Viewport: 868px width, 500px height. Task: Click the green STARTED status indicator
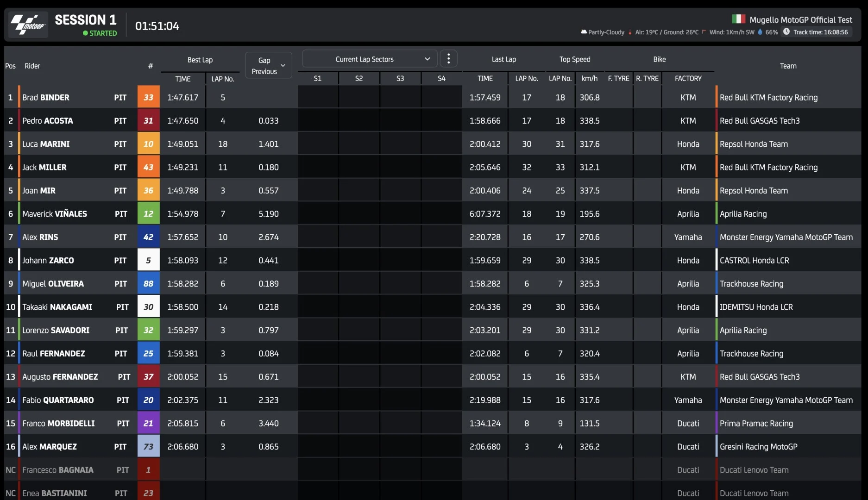100,33
